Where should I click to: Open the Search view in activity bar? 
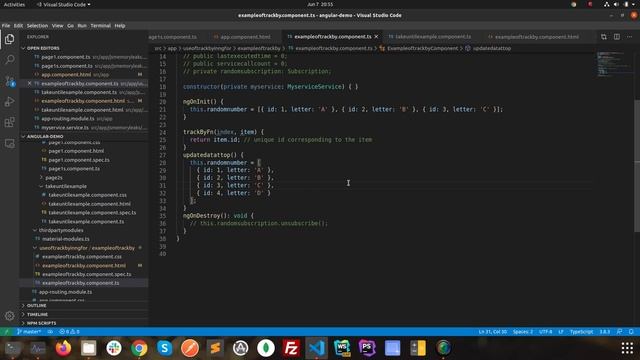coord(9,60)
